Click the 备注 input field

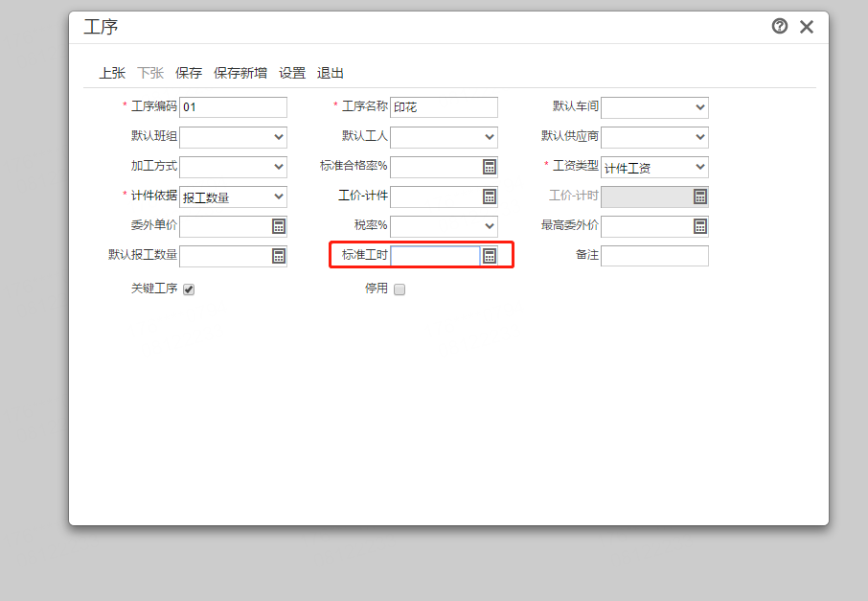(x=655, y=256)
